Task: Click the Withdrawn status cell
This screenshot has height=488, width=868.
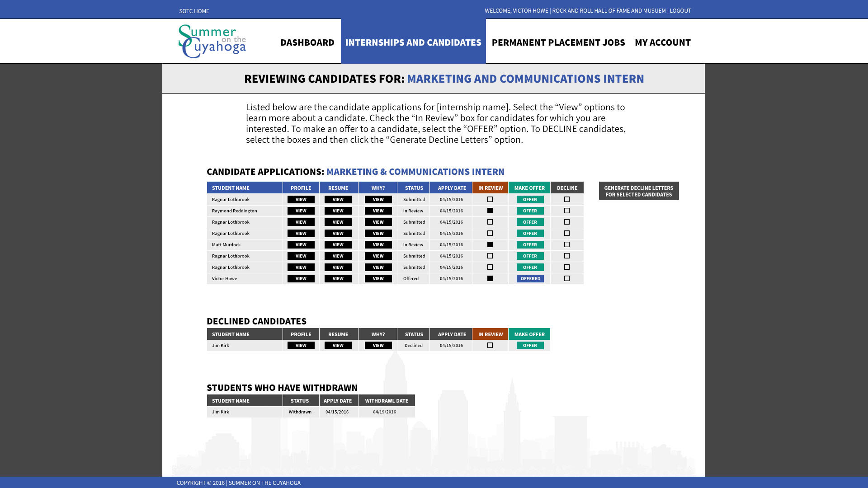Action: pos(300,412)
